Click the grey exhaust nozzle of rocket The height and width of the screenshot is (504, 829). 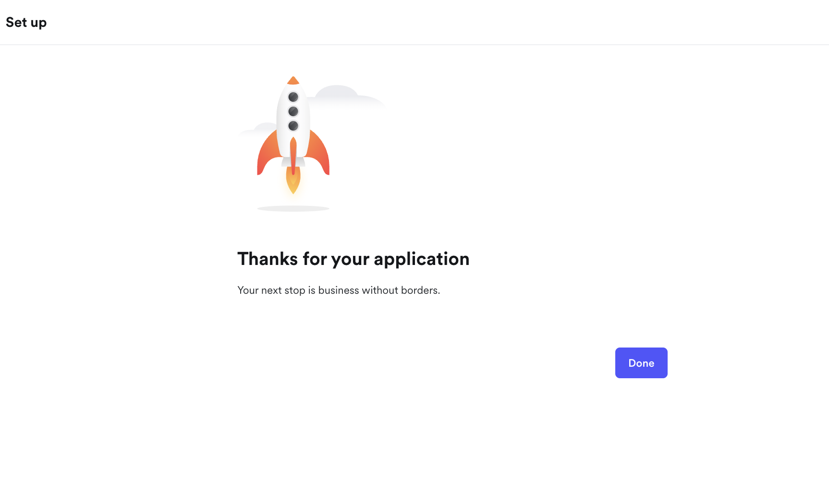click(293, 162)
